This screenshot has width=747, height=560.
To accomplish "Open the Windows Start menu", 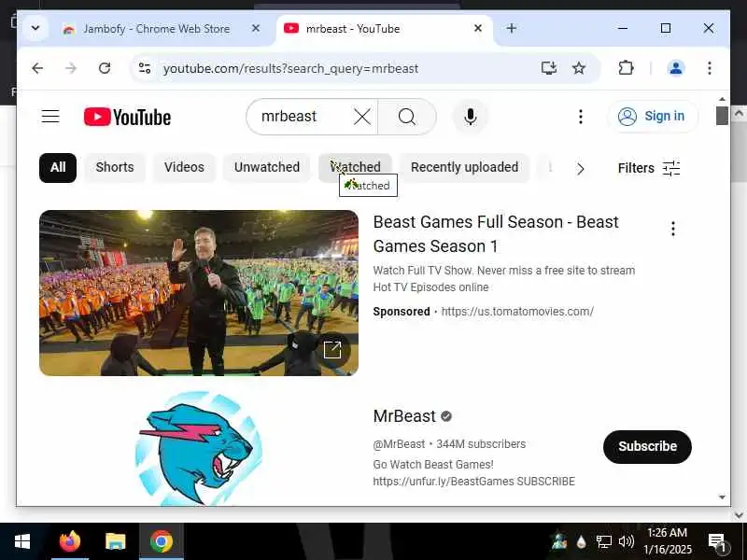I will click(x=21, y=541).
